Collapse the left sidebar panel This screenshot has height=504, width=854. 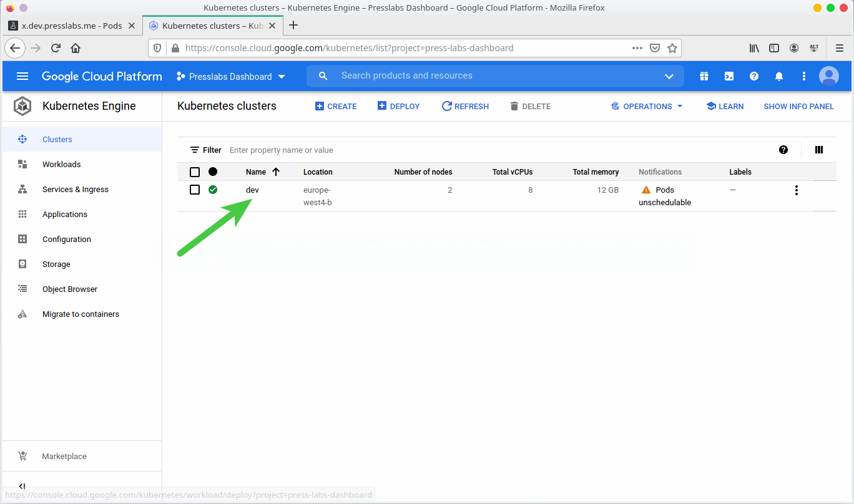tap(22, 487)
